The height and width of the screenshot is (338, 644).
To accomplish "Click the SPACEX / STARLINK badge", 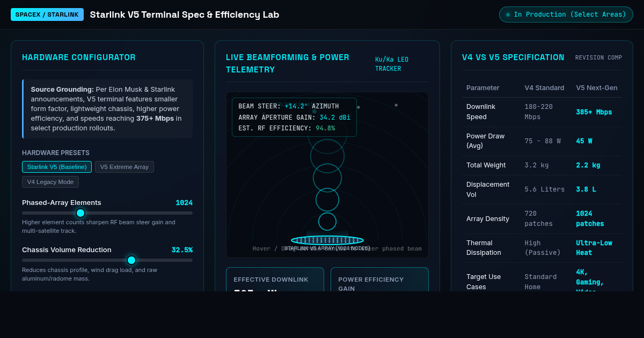I will point(47,14).
